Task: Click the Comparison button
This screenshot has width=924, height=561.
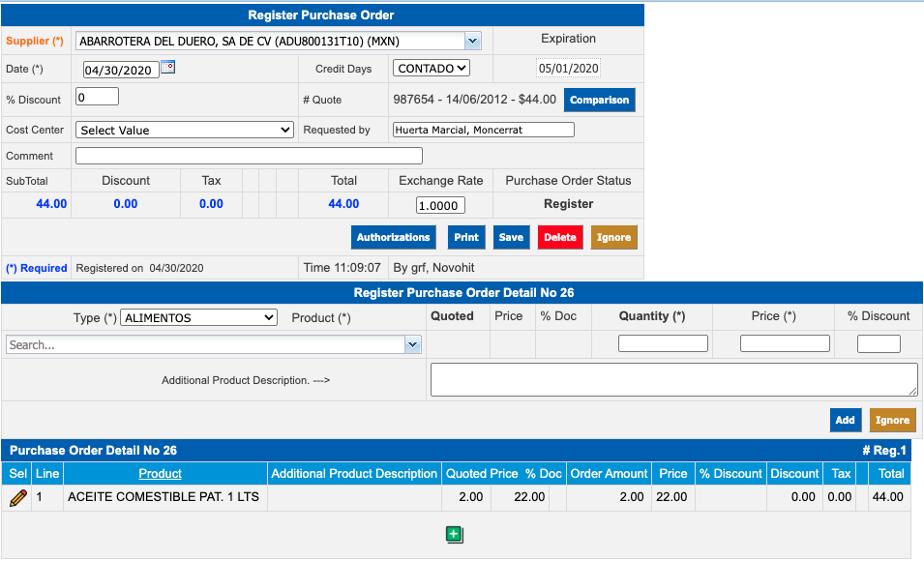Action: click(x=599, y=100)
